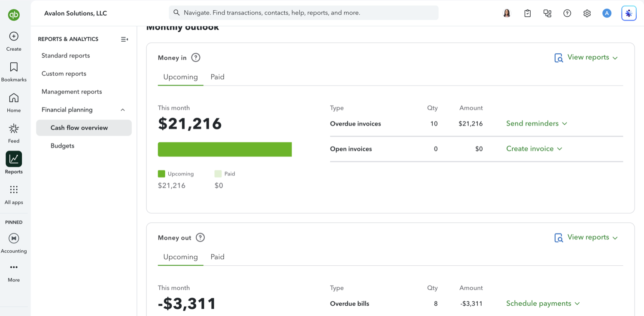Open the Schedule payments dropdown
644x316 pixels.
[x=543, y=304]
